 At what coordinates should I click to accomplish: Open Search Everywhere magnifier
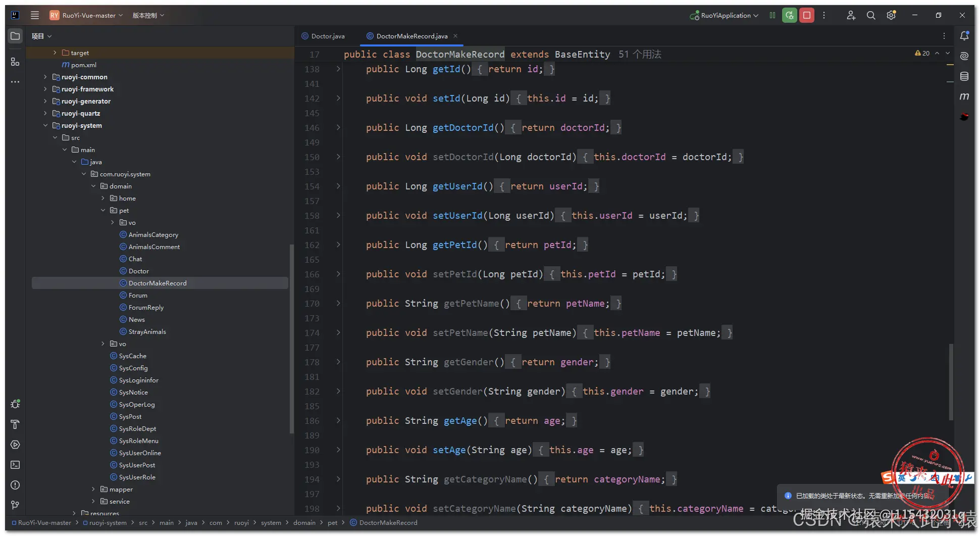tap(871, 15)
